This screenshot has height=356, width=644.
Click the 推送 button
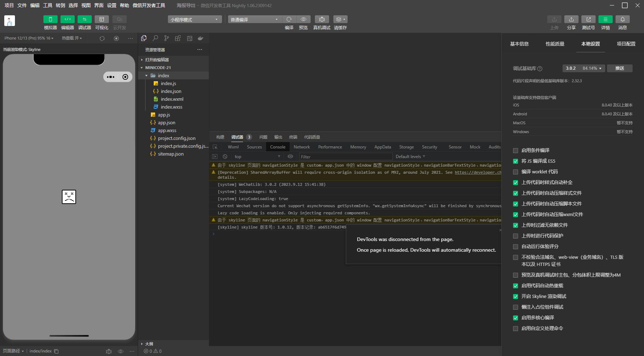620,68
